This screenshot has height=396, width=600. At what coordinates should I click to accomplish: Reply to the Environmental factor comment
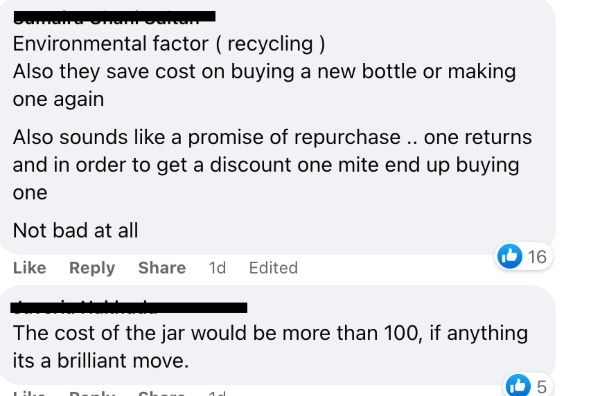[92, 268]
